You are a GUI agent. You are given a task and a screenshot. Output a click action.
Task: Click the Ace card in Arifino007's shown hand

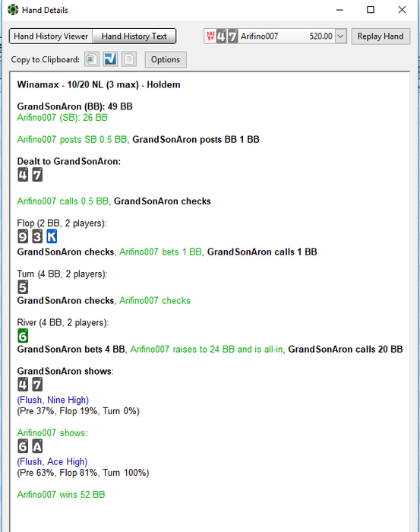pos(37,447)
